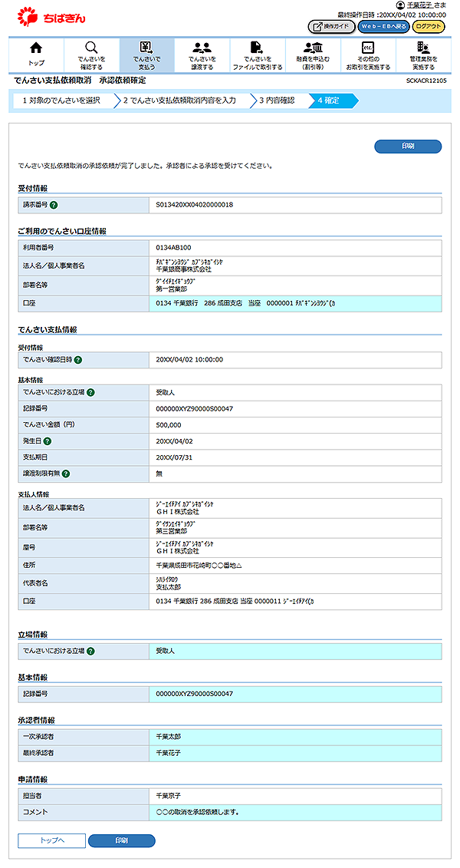Click final approver 千葉花子 in 承認者情報
The image size is (460, 868).
coord(169,753)
